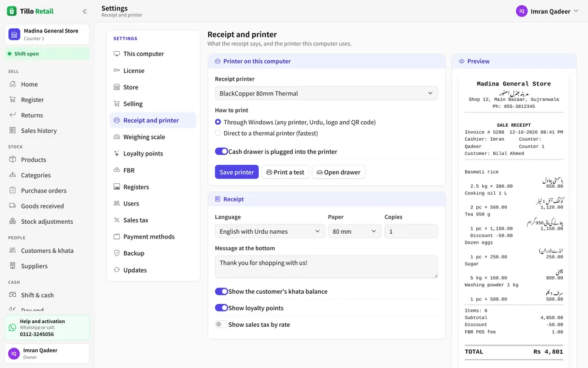Open the Paper size dropdown
This screenshot has height=368, width=588.
(355, 231)
